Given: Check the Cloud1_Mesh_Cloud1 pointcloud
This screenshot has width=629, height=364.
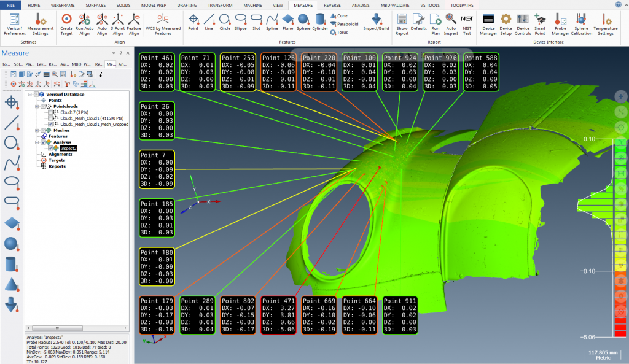Looking at the screenshot, I should 50,118.
